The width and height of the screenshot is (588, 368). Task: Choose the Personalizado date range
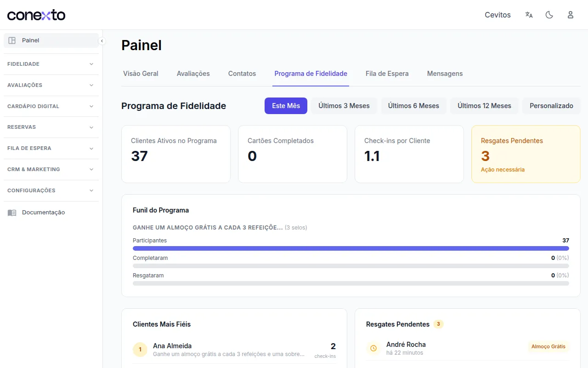click(551, 106)
